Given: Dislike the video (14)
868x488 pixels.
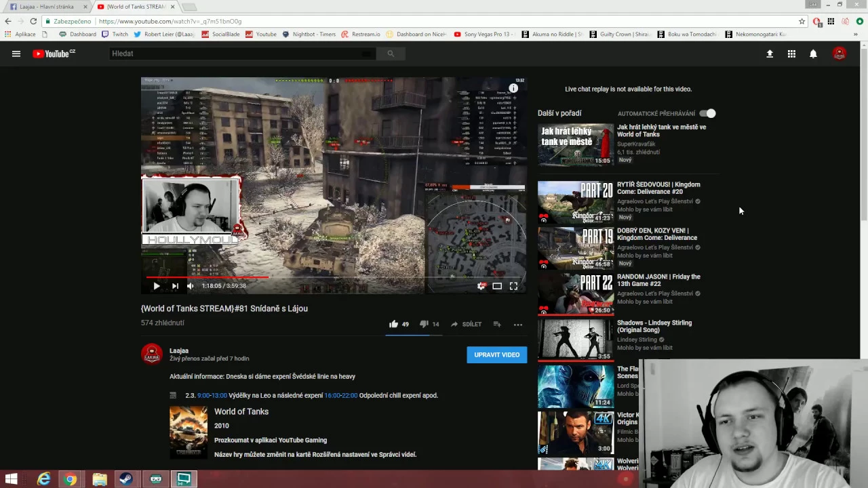Looking at the screenshot, I should (429, 324).
